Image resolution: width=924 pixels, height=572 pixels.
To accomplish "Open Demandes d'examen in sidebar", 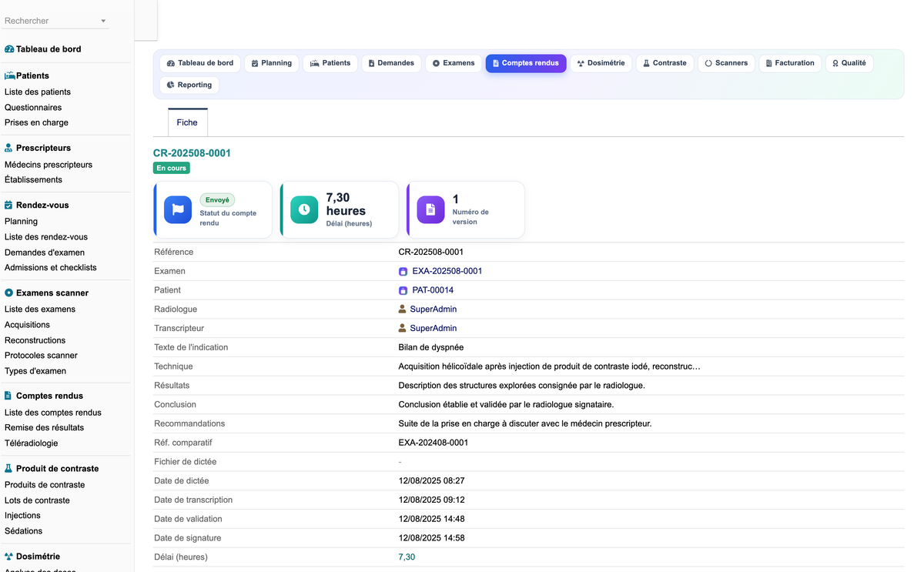I will pos(45,252).
